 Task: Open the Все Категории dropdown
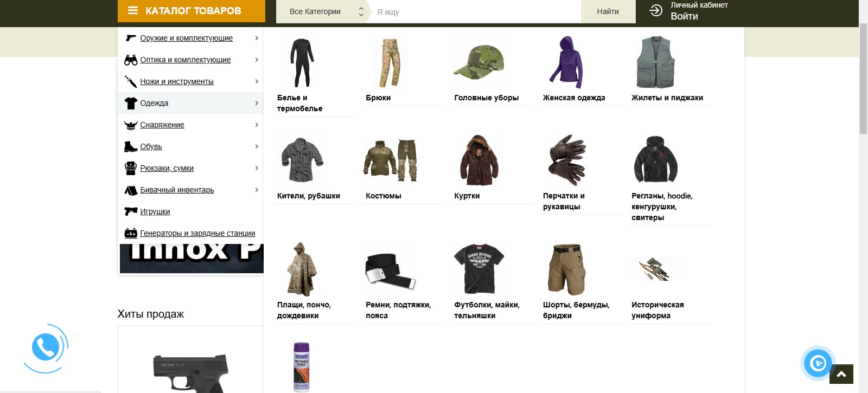click(x=325, y=11)
